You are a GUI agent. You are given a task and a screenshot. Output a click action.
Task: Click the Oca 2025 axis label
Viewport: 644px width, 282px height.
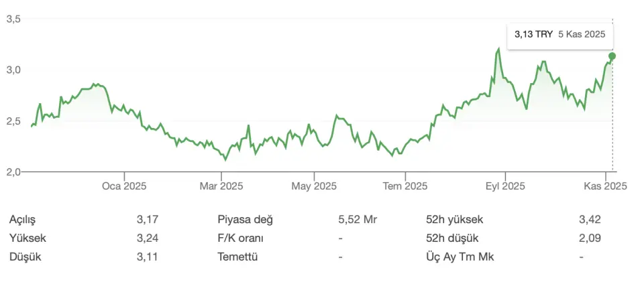pos(124,186)
